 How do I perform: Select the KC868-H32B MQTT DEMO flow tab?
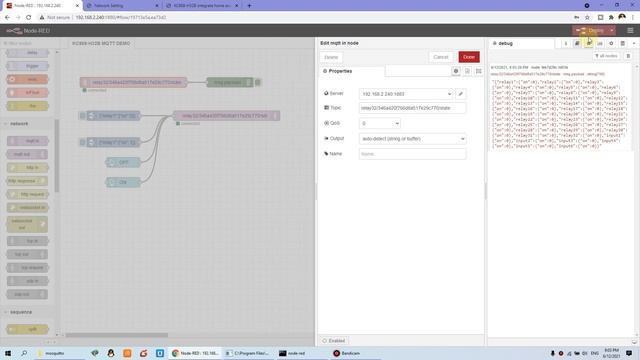tap(101, 43)
